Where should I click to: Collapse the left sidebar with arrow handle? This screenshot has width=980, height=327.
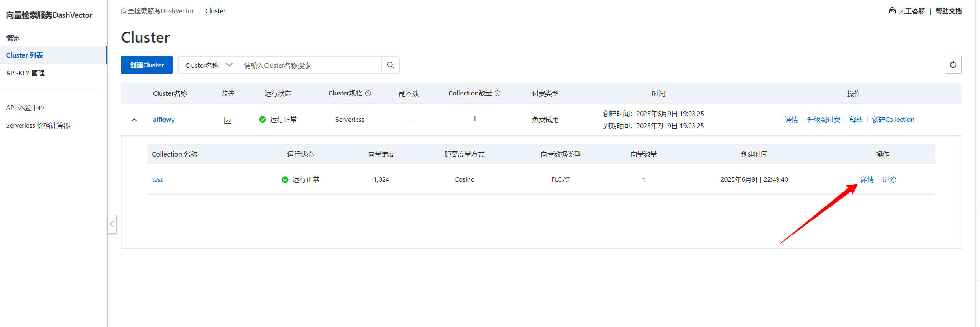point(112,224)
